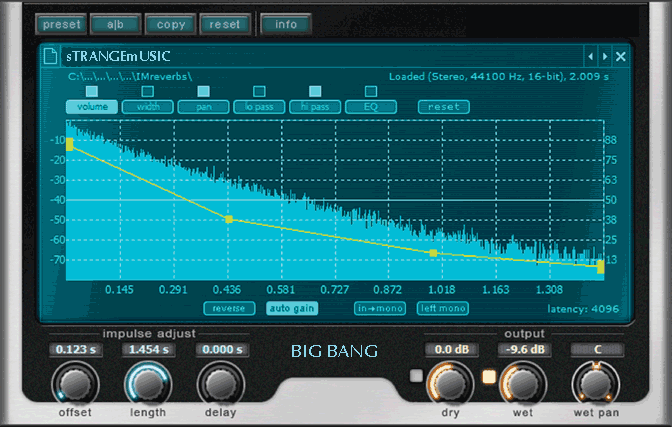This screenshot has width=672, height=427.
Task: Show the lo pass envelope tab
Action: [x=259, y=107]
